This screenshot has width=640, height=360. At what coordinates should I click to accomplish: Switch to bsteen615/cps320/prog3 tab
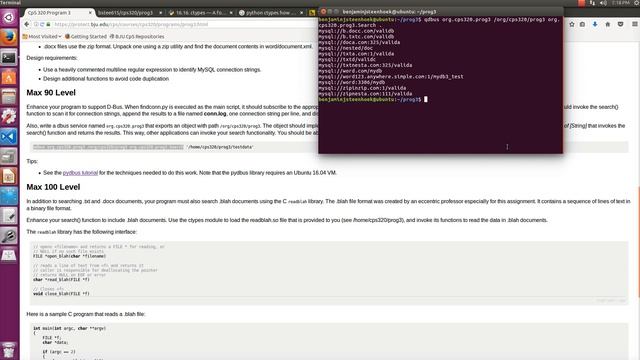point(130,13)
